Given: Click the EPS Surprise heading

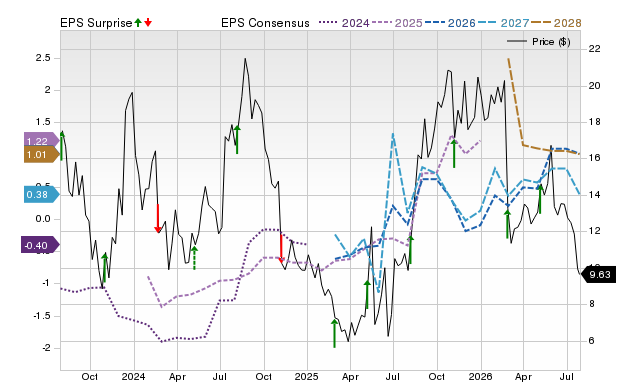Looking at the screenshot, I should 96,23.
